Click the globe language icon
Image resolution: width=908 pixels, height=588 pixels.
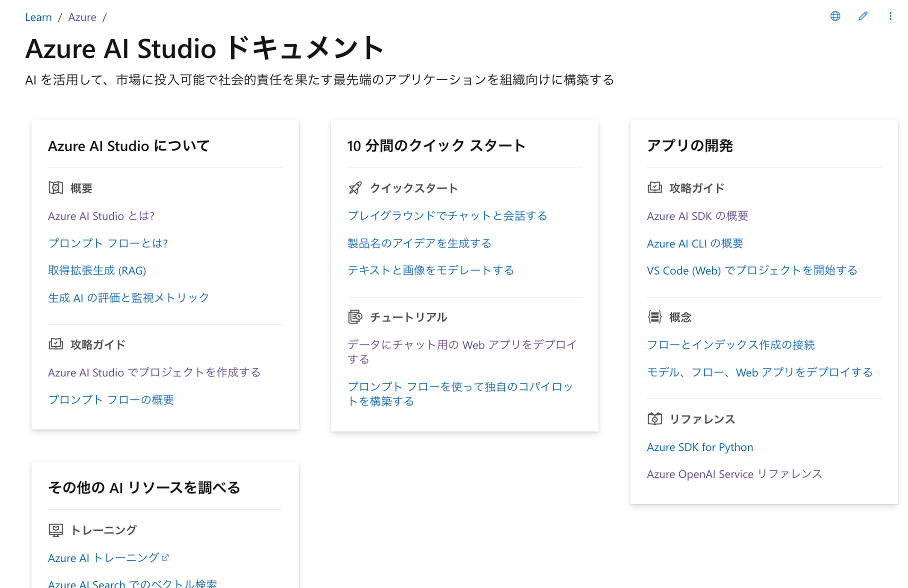[x=835, y=16]
